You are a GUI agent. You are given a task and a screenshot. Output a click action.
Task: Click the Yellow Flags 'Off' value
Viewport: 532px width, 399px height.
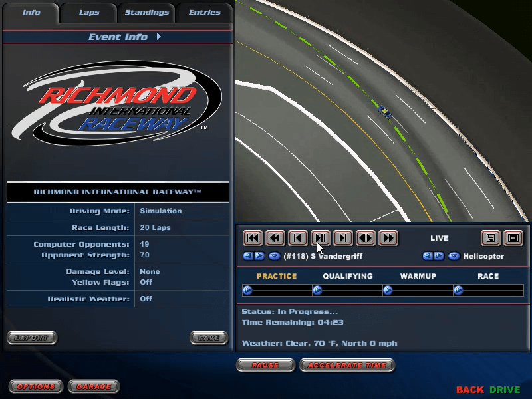pos(146,282)
